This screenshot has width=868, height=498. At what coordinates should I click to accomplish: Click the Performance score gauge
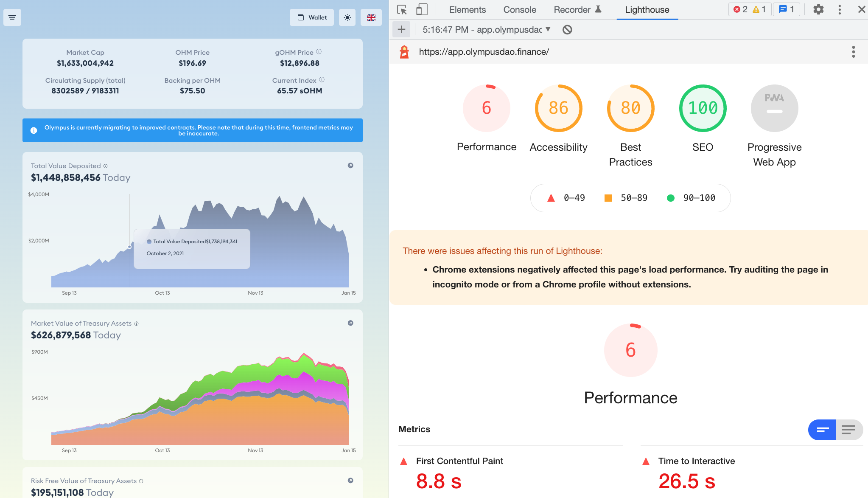click(486, 108)
